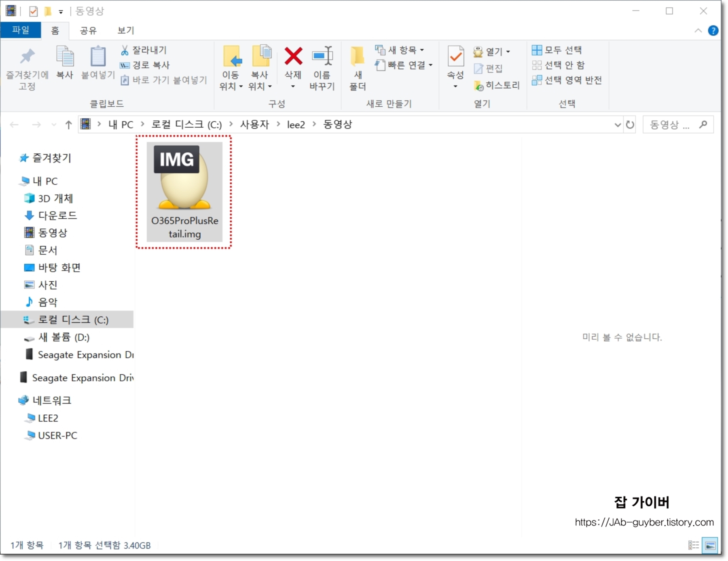This screenshot has width=728, height=561.
Task: Select all items (모두 선택)
Action: pyautogui.click(x=557, y=50)
